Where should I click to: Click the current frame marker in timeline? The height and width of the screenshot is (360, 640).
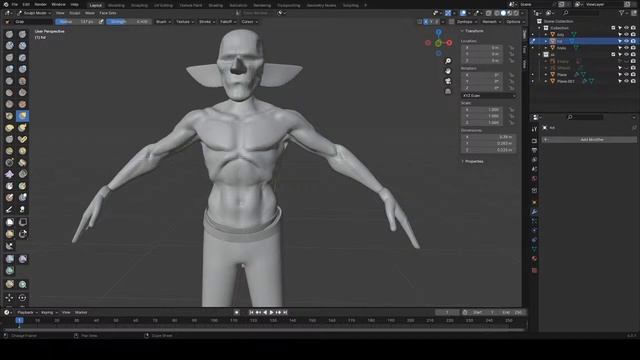[19, 321]
